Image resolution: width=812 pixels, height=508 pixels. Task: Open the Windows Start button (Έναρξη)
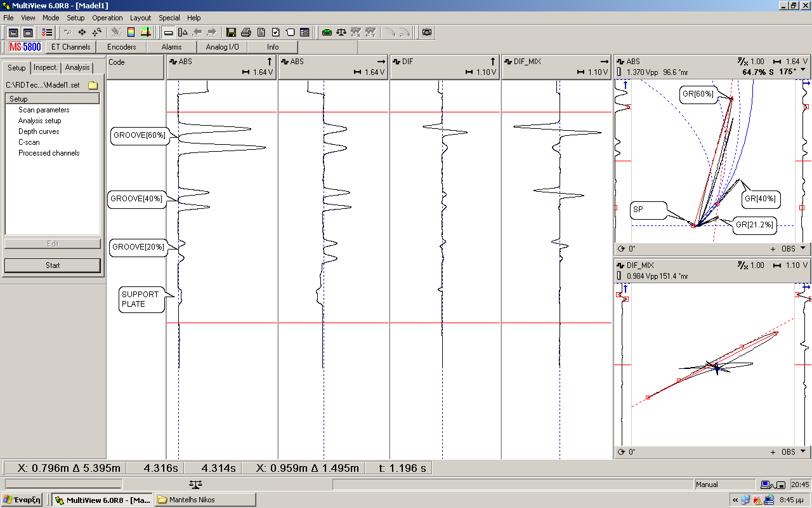[x=22, y=500]
